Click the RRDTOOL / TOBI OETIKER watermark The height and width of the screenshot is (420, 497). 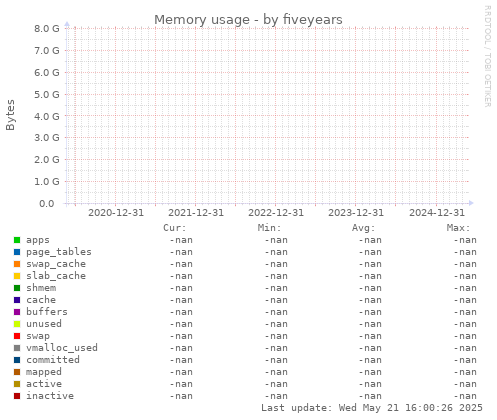[x=487, y=56]
